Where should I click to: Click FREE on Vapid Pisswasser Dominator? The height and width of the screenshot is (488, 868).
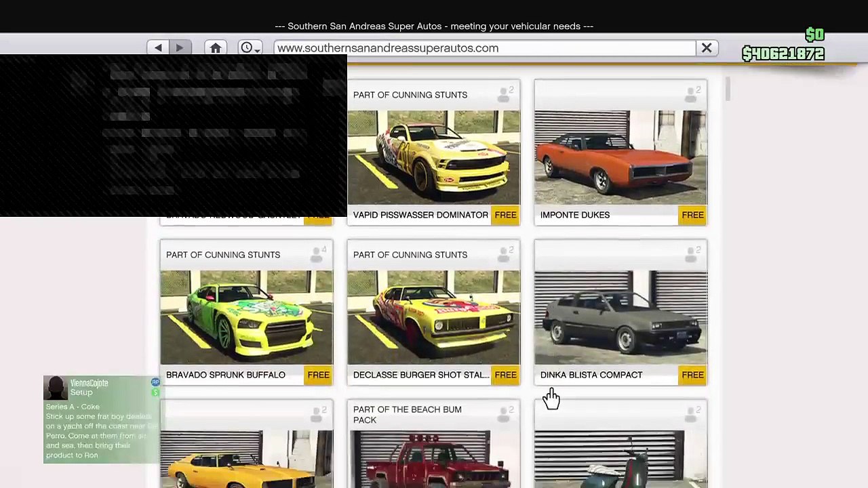[505, 215]
